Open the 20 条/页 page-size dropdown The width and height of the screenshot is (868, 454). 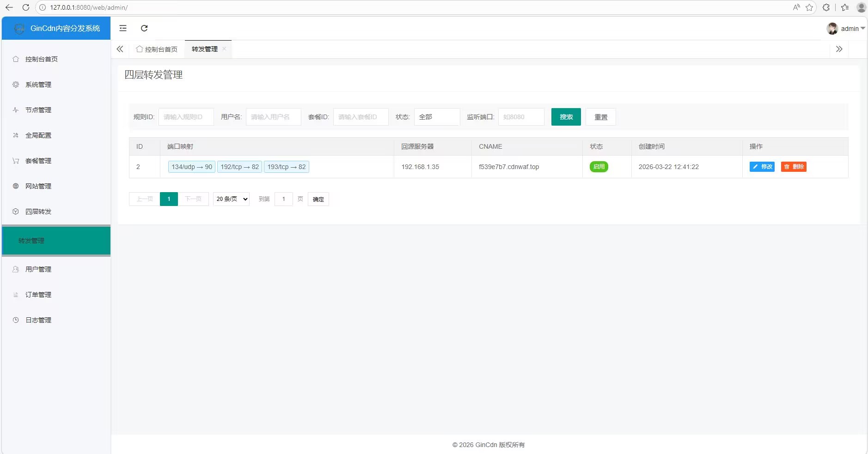[x=231, y=199]
